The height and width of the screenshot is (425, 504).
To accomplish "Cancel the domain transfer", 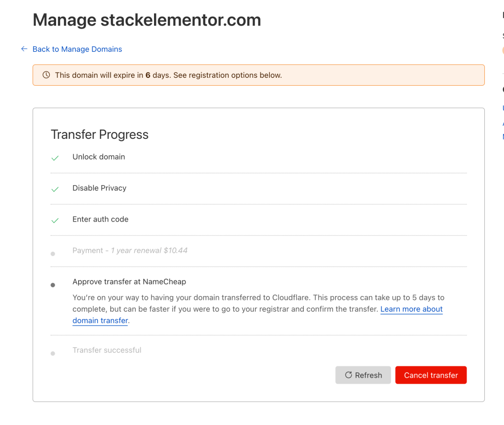I will [431, 375].
